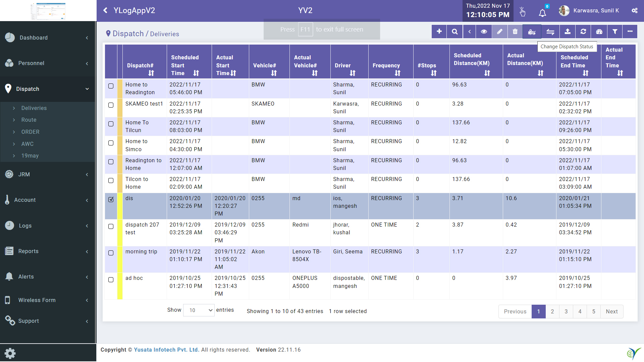Open the gauge dashboard toolbar icon
644x362 pixels.
point(599,32)
